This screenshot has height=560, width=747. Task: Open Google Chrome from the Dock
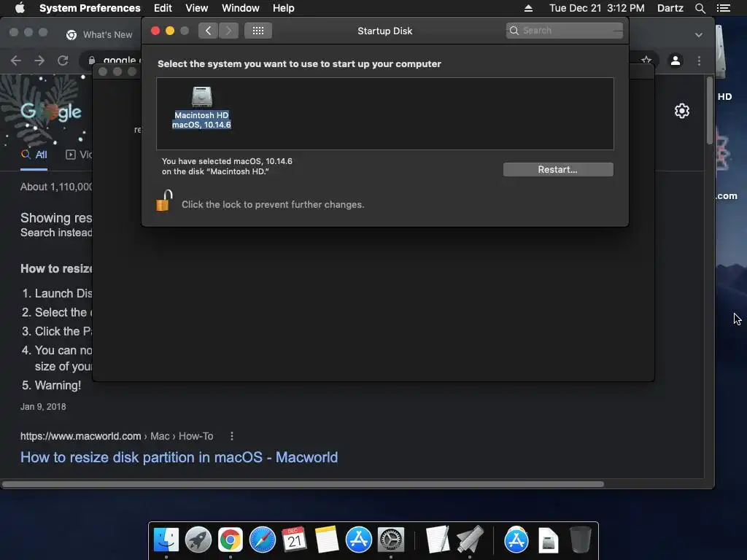(x=230, y=540)
